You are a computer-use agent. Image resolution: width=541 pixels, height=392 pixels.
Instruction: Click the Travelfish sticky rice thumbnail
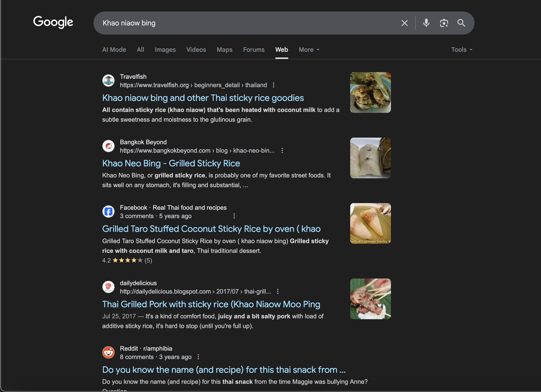tap(370, 92)
